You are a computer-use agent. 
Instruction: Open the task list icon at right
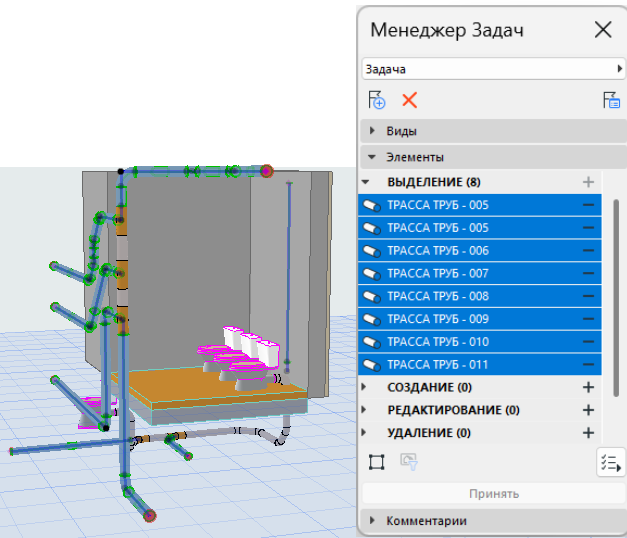611,100
